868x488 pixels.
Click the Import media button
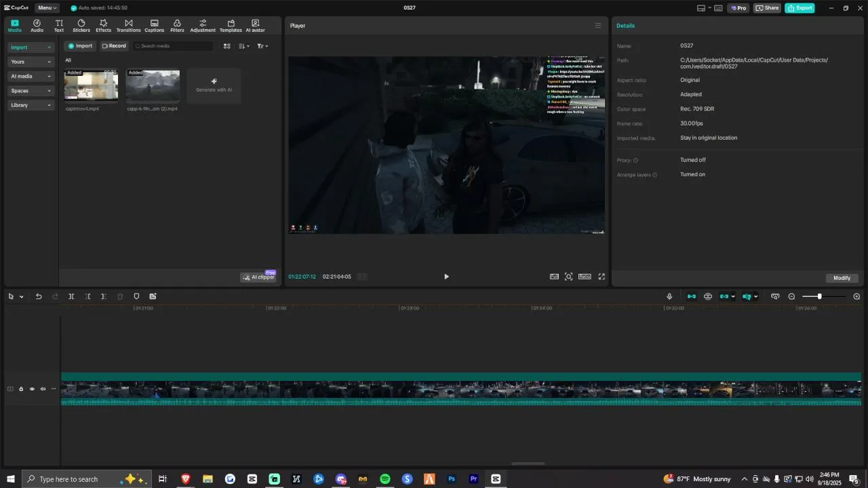click(80, 46)
